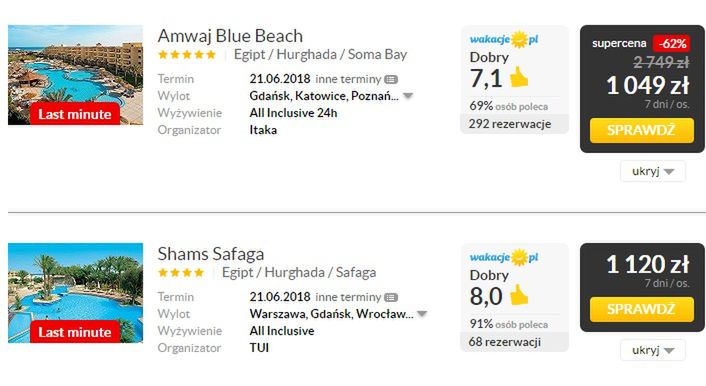Expand departure cities list for Gdańsk, Katowice, Poznań
706x386 pixels.
coord(408,96)
